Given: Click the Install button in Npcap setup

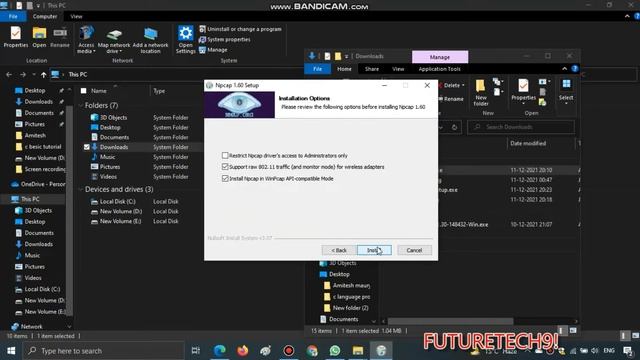Looking at the screenshot, I should pos(374,250).
